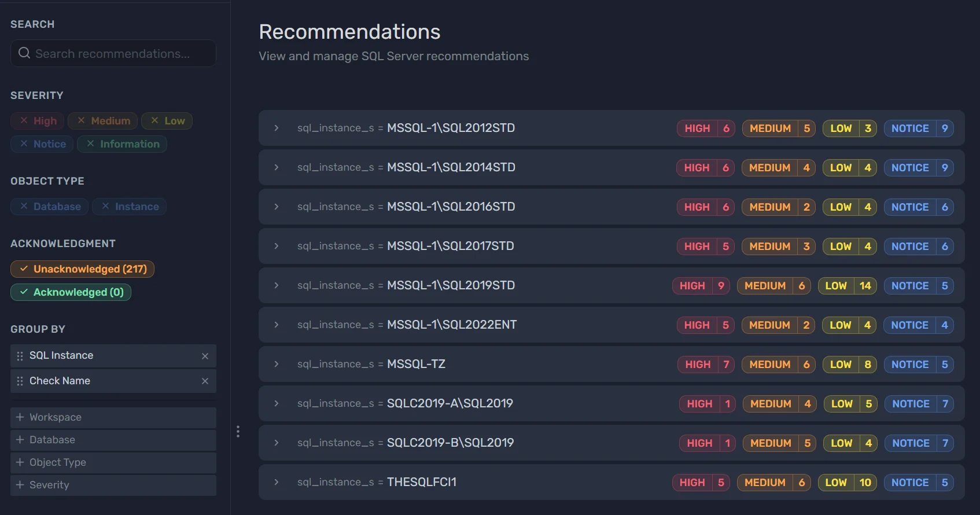
Task: Select instance name MSSQL-1\SQL2022ENT text
Action: [452, 325]
